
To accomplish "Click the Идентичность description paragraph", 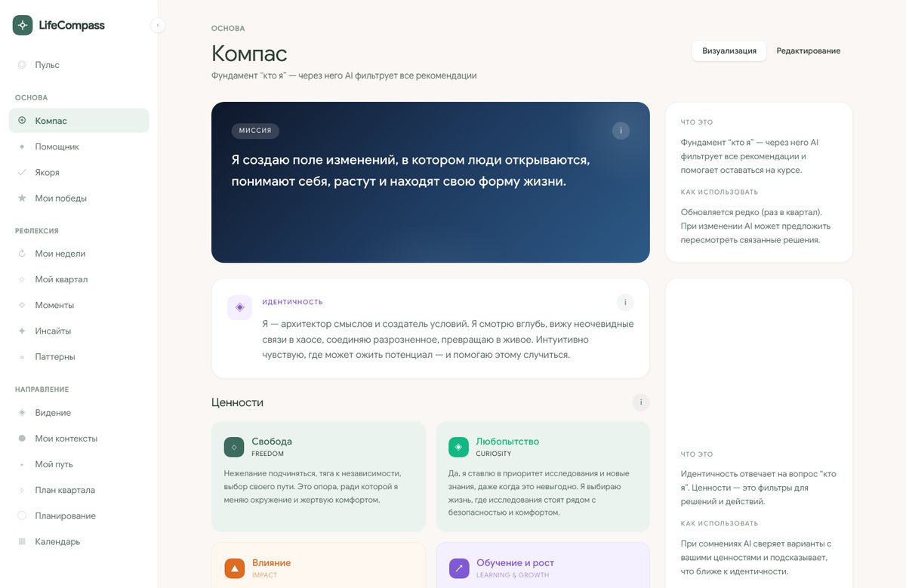I will pyautogui.click(x=448, y=339).
